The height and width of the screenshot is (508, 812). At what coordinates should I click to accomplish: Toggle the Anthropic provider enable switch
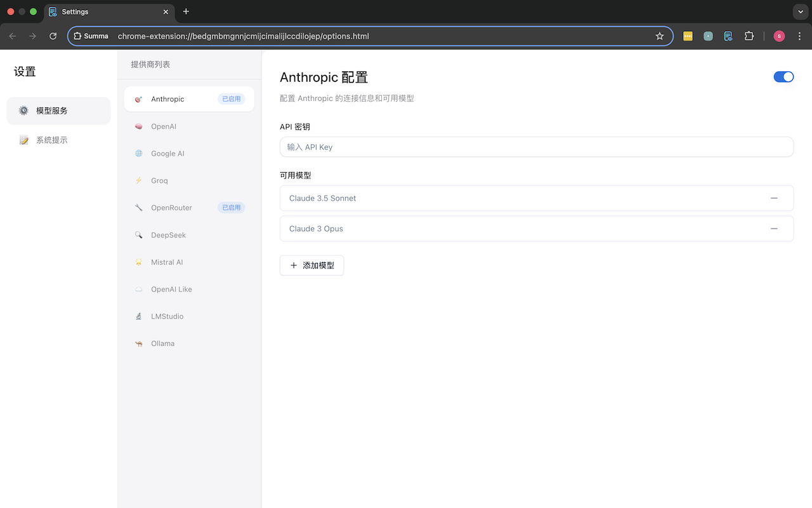[783, 77]
